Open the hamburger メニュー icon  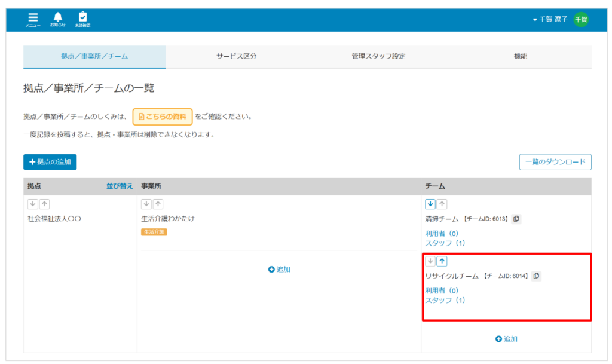[33, 20]
